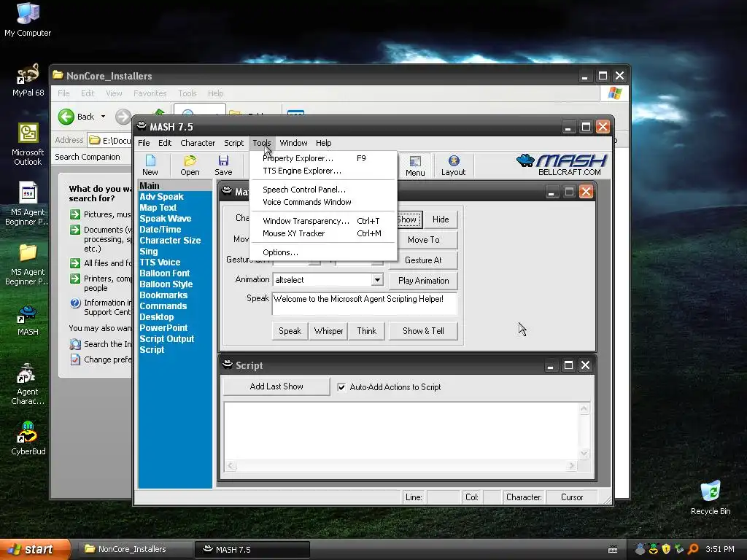Click inside the Script text area
747x560 pixels.
[x=402, y=431]
